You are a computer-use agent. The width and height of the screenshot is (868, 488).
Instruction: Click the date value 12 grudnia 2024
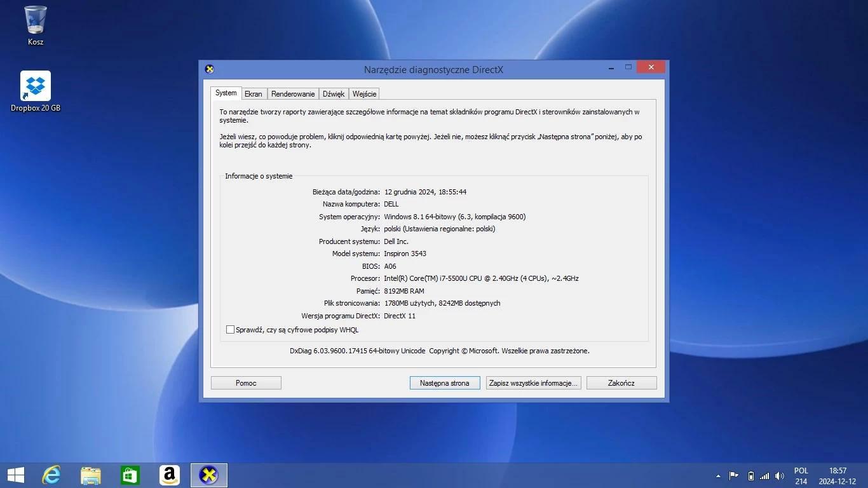[x=425, y=192]
